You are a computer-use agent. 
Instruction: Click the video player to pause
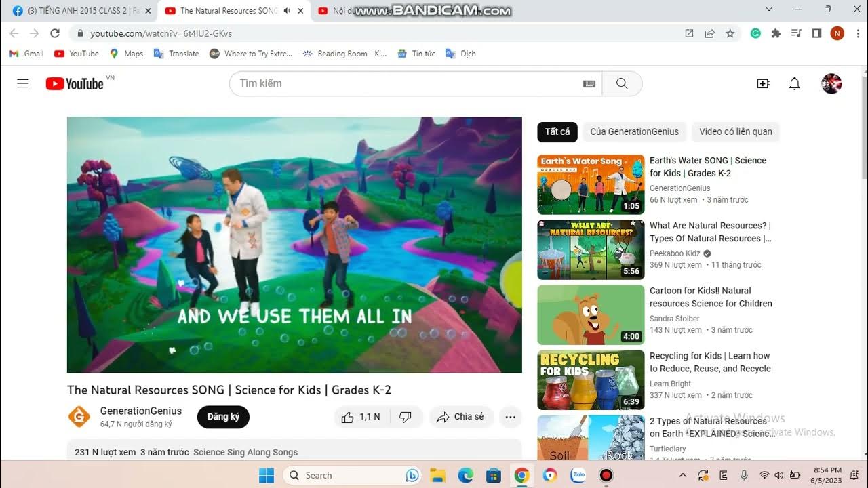click(x=294, y=245)
